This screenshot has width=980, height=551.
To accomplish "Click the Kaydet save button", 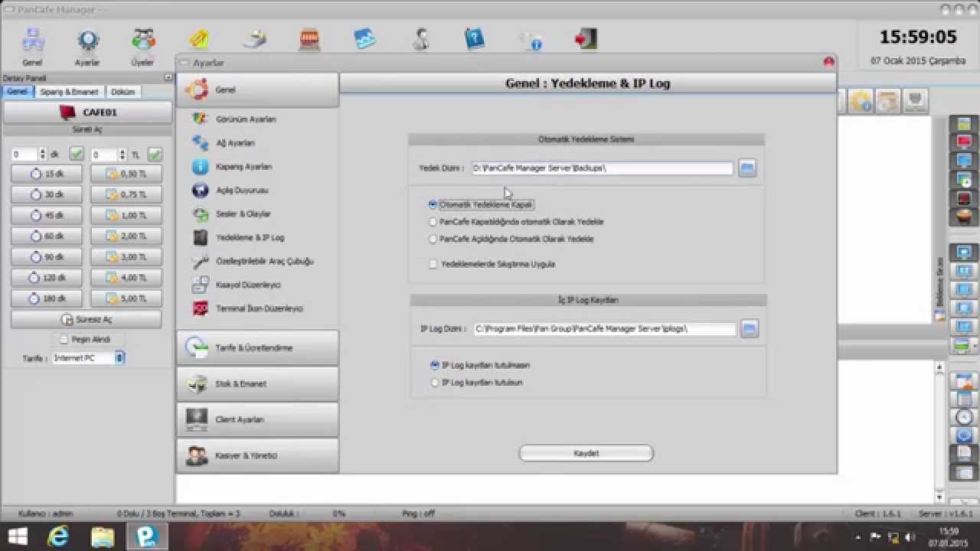I will [x=586, y=454].
